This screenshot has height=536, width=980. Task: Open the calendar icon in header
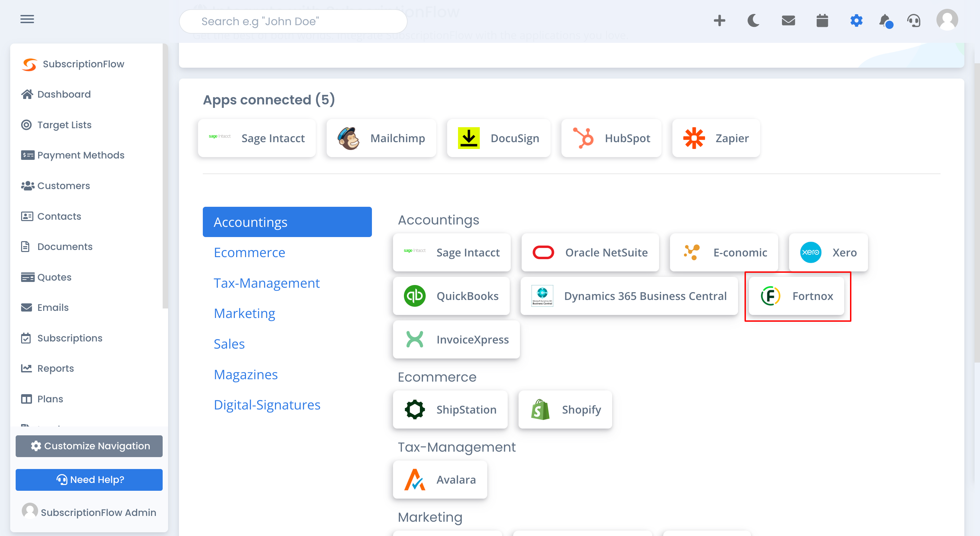point(822,20)
